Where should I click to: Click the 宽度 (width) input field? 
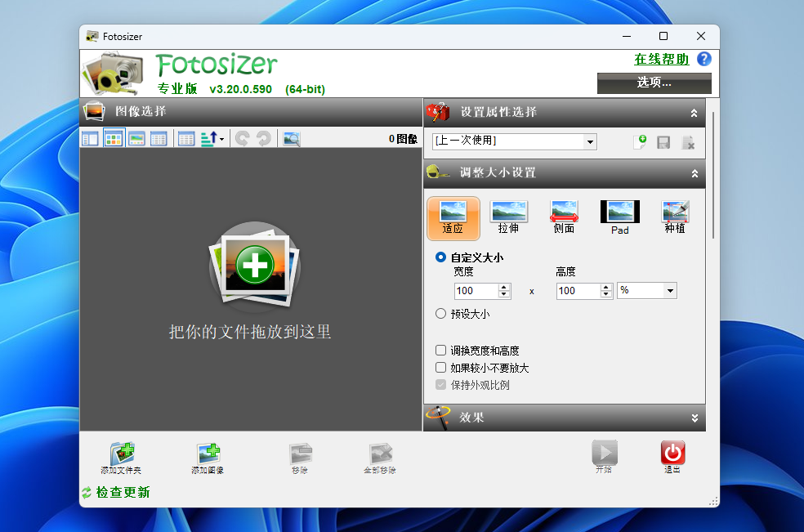pyautogui.click(x=476, y=291)
